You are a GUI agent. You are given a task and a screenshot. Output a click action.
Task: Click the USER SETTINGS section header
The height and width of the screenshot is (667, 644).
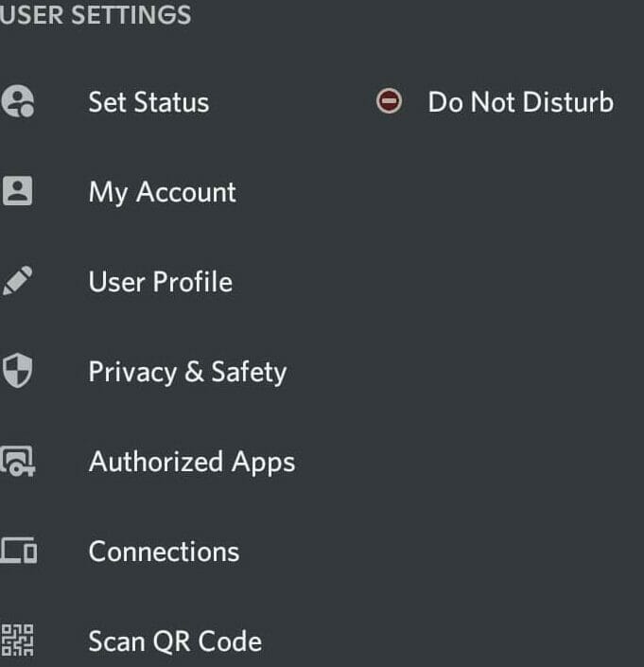(x=95, y=15)
